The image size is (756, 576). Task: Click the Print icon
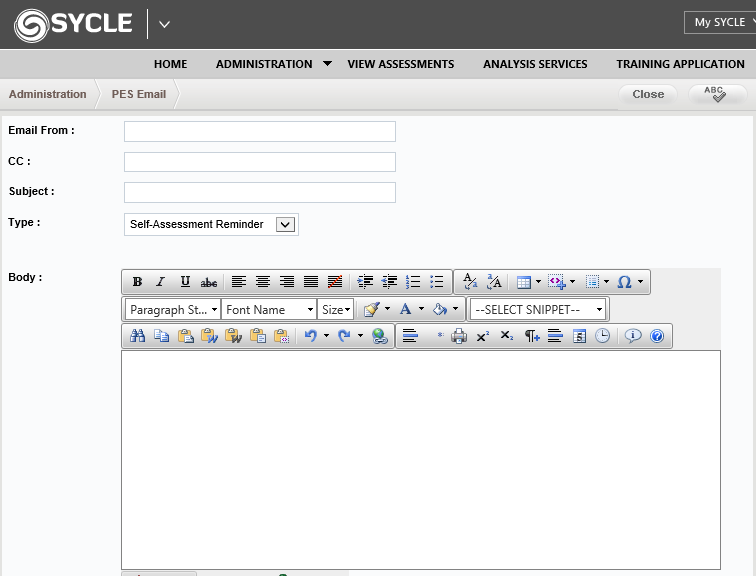click(459, 337)
